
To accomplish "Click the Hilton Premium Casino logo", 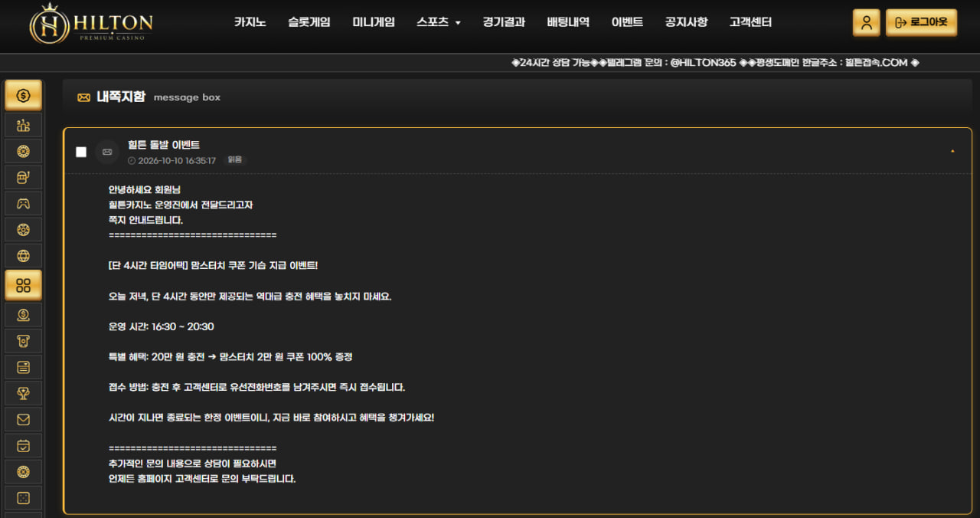I will pyautogui.click(x=91, y=23).
